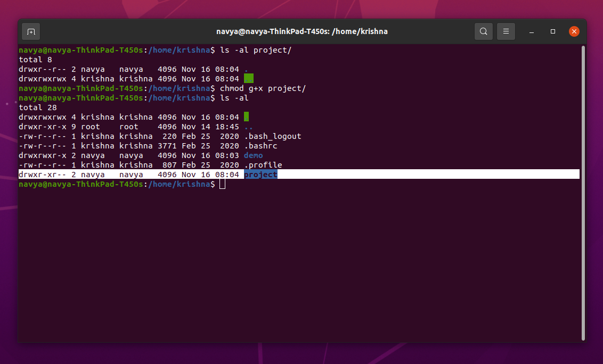
Task: Click the green file indicator after the parent directory entry
Action: 248,78
